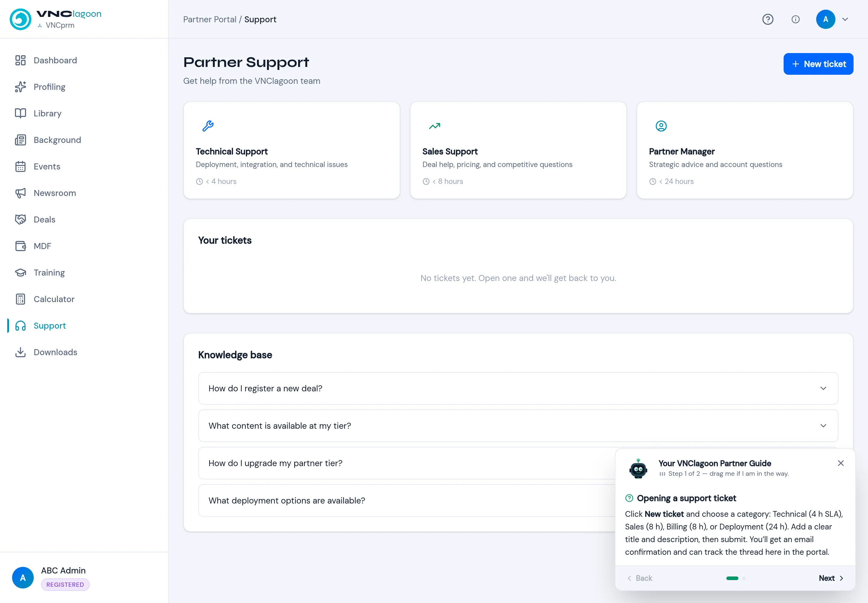Click Next in the Partner Guide

[x=831, y=578]
